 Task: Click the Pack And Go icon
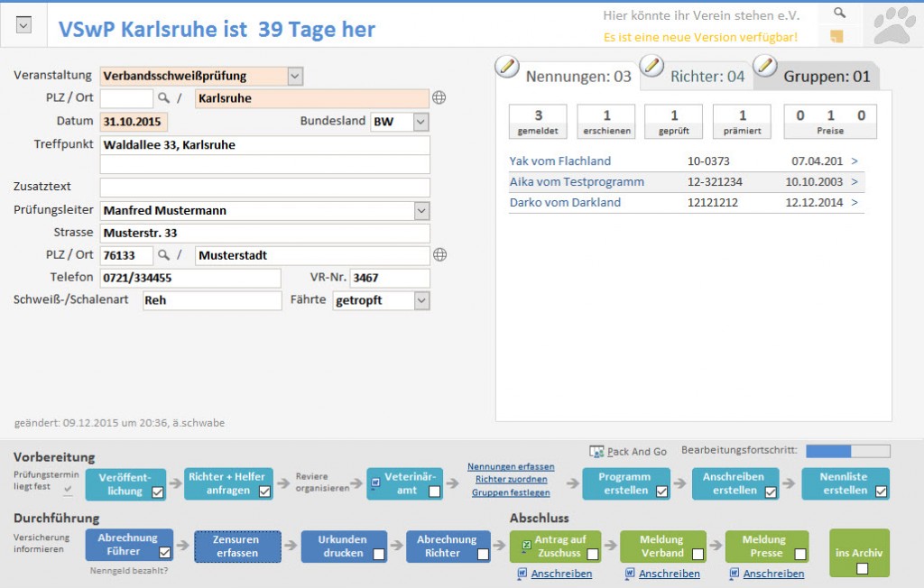pos(596,451)
